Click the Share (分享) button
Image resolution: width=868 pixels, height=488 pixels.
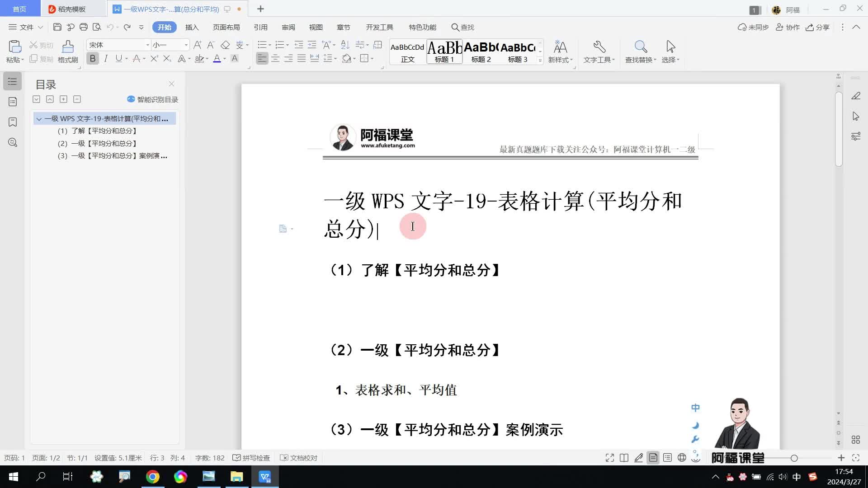tap(817, 27)
